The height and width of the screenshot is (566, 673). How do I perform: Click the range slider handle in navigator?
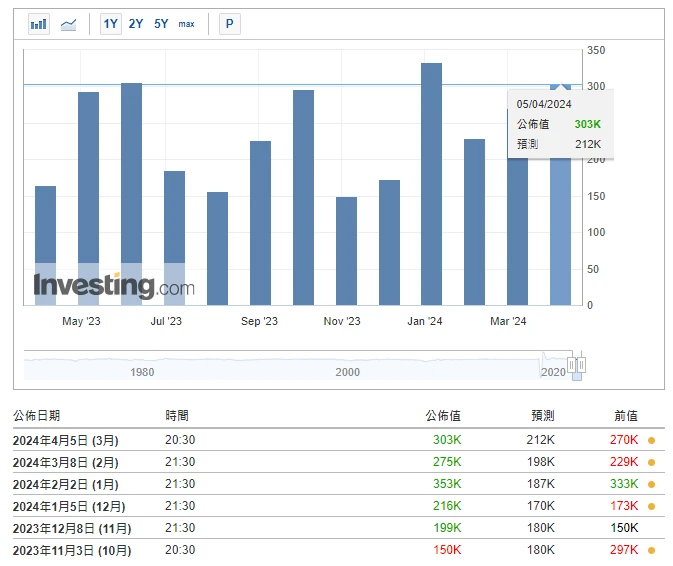[x=577, y=365]
